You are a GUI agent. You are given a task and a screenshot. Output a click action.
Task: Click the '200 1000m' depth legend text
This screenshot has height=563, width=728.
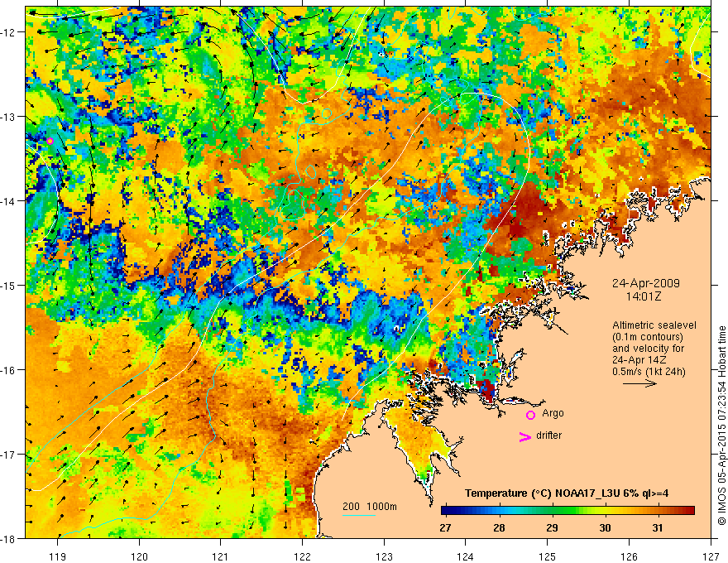[x=370, y=507]
